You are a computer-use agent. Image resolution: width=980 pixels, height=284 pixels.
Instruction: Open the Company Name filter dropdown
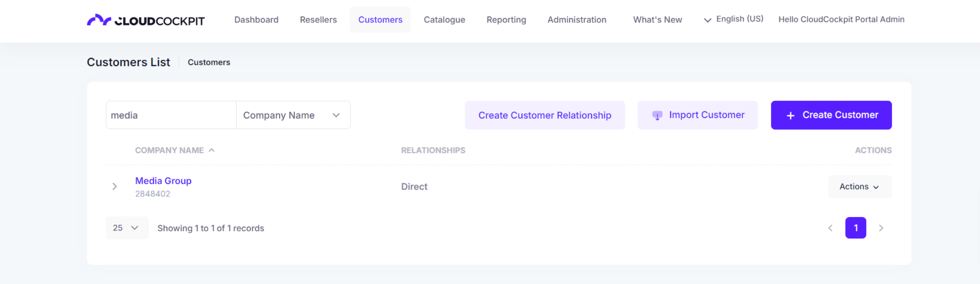(x=293, y=115)
